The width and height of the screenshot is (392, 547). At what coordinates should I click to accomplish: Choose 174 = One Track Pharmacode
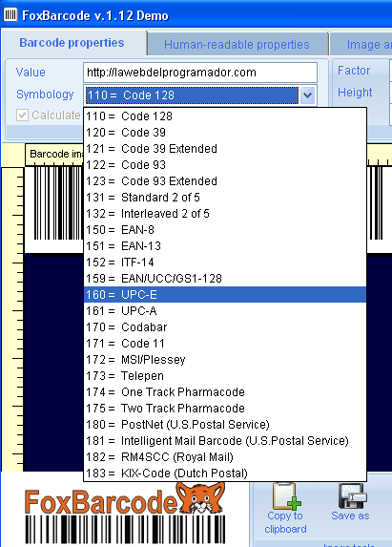[x=225, y=392]
